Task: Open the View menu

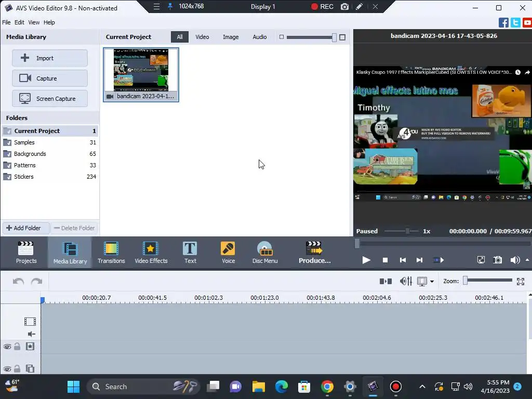Action: click(x=34, y=22)
